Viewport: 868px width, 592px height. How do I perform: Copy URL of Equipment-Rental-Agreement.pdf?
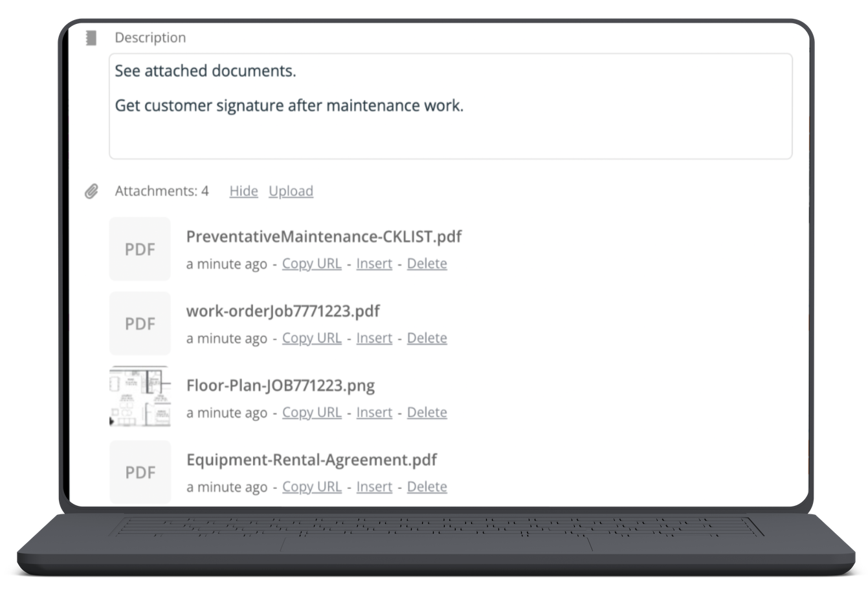click(x=311, y=487)
